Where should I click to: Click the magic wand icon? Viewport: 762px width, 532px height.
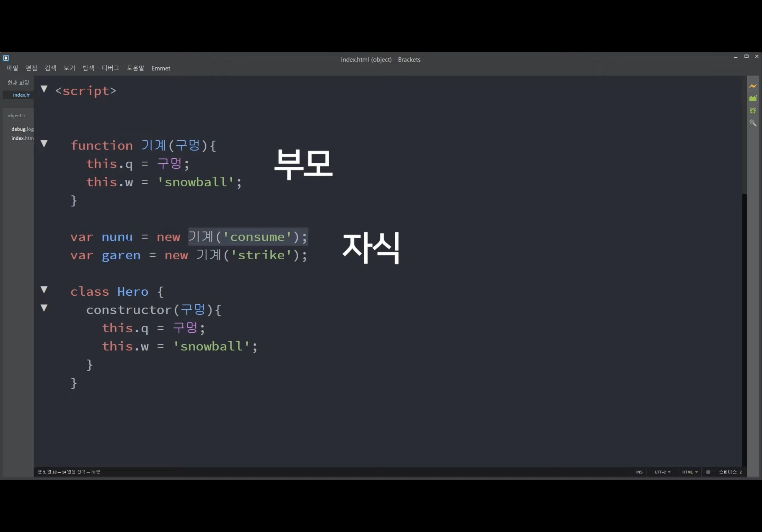pyautogui.click(x=753, y=123)
